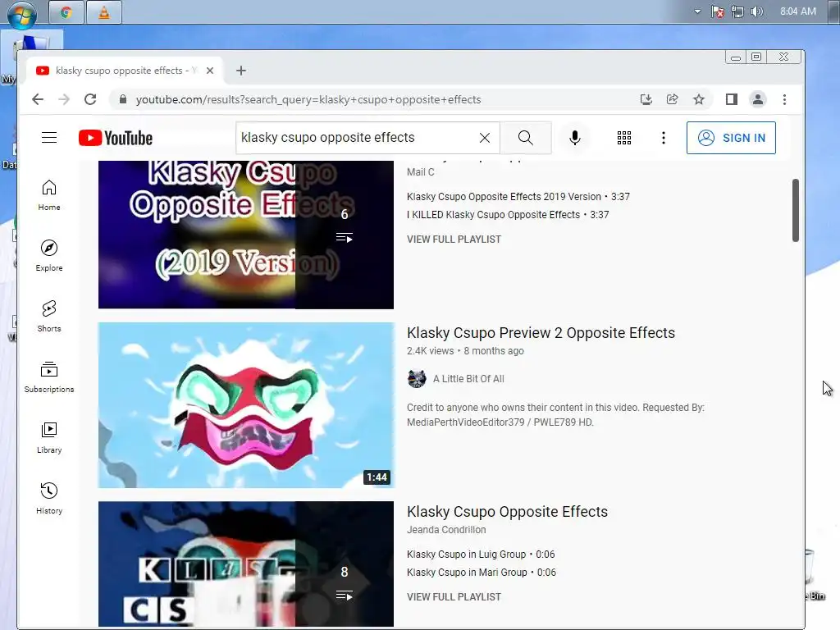Open the YouTube apps grid
The image size is (840, 630).
(x=624, y=138)
